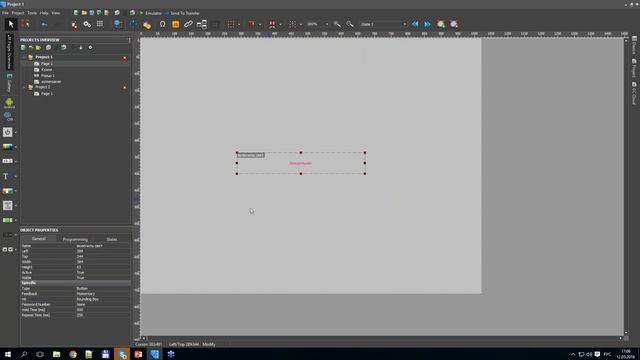
Task: Expand the power button tool dropdown arrow
Action: [x=16, y=132]
